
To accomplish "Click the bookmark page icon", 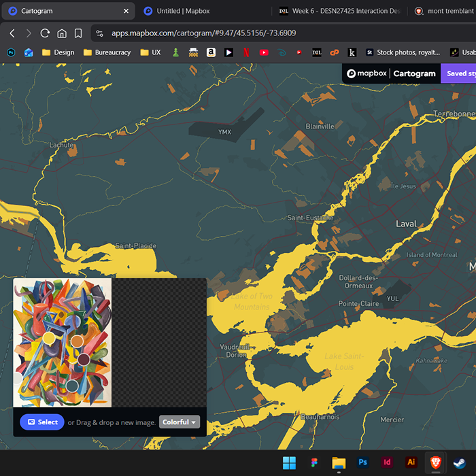I will (x=78, y=33).
